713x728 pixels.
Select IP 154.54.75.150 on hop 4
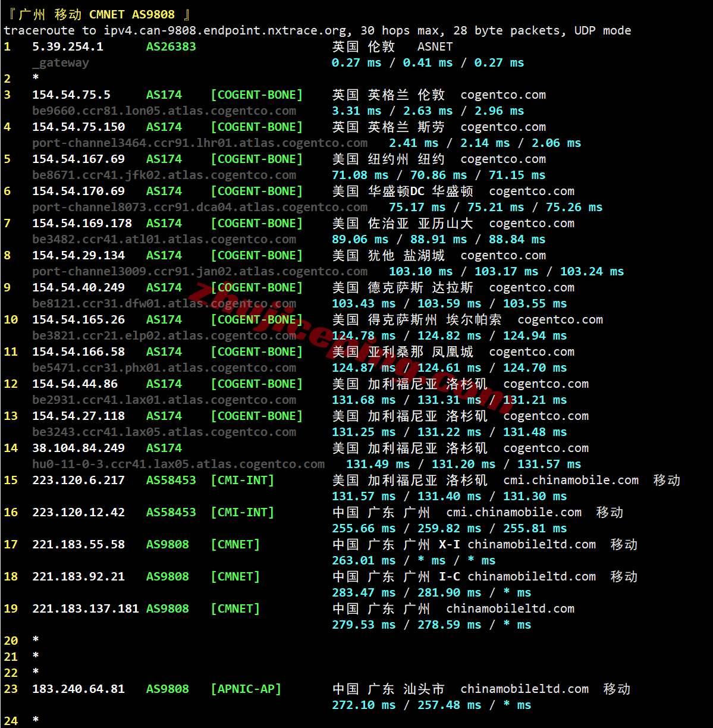point(78,127)
